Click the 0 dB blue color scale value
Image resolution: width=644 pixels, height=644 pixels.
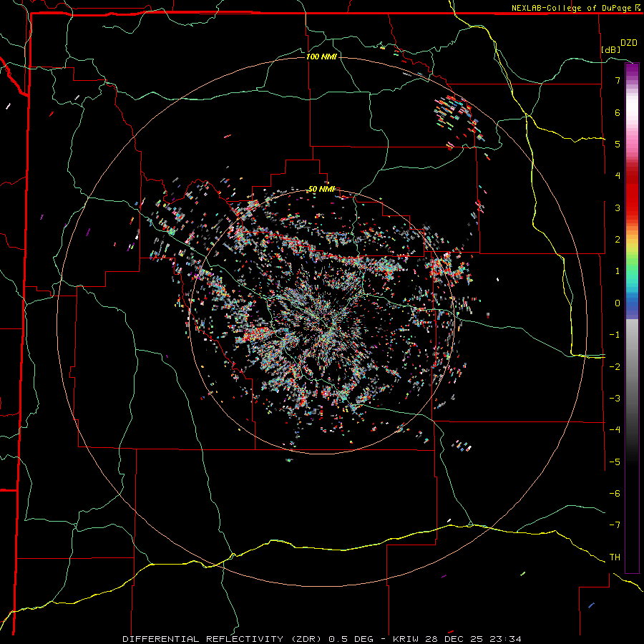618,303
